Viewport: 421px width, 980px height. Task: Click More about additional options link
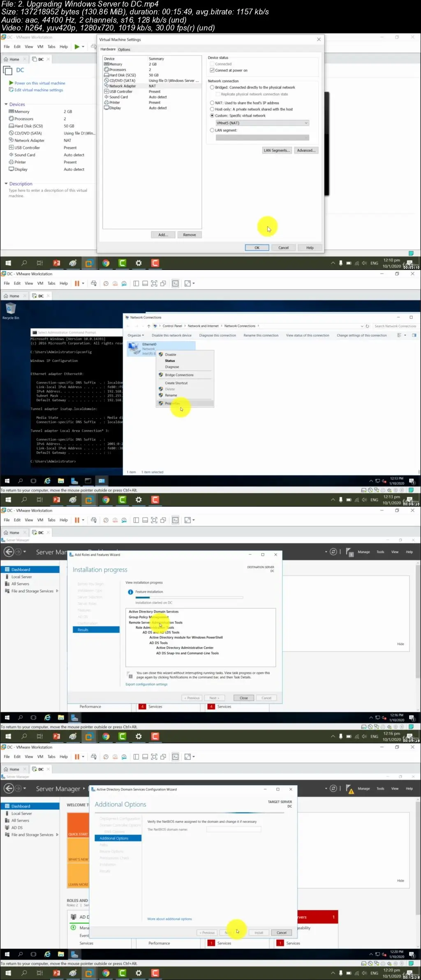click(169, 919)
